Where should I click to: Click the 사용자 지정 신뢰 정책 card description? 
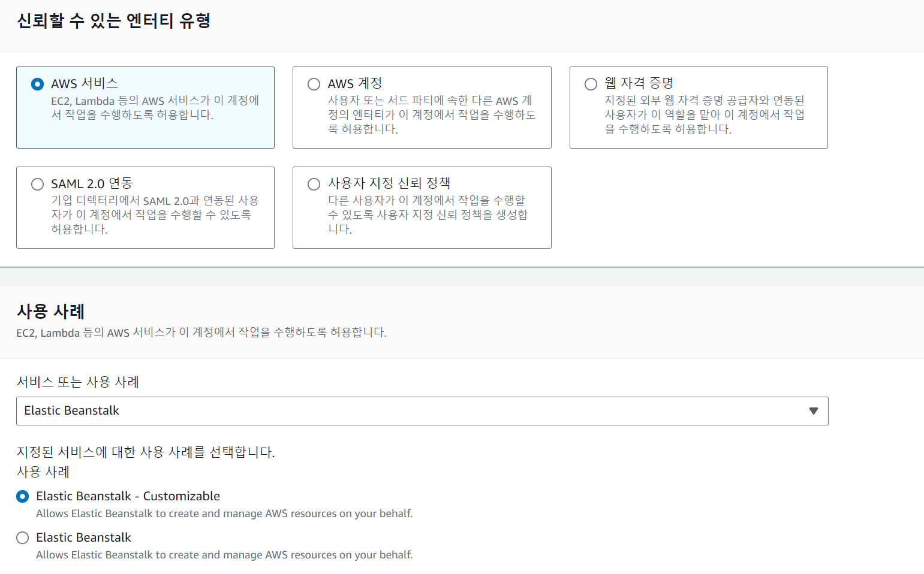[428, 215]
